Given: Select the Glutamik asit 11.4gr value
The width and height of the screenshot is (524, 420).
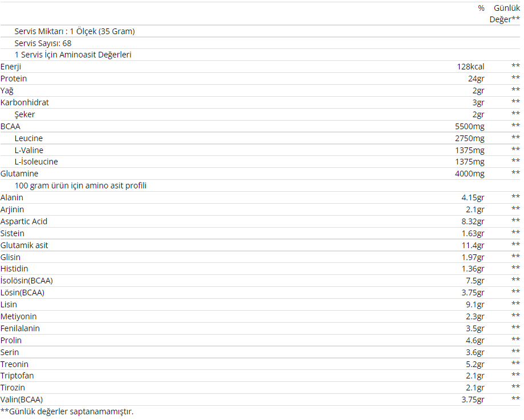Looking at the screenshot, I should pos(473,245).
